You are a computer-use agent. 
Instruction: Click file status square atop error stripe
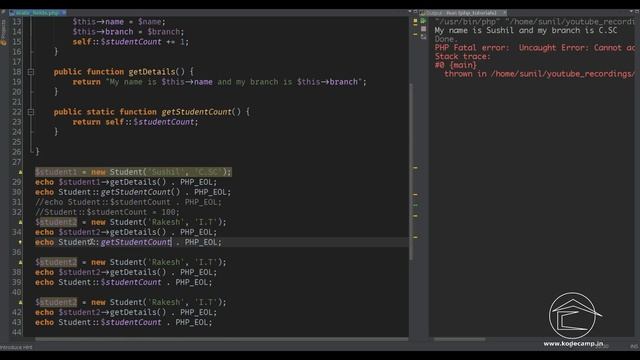coord(415,20)
